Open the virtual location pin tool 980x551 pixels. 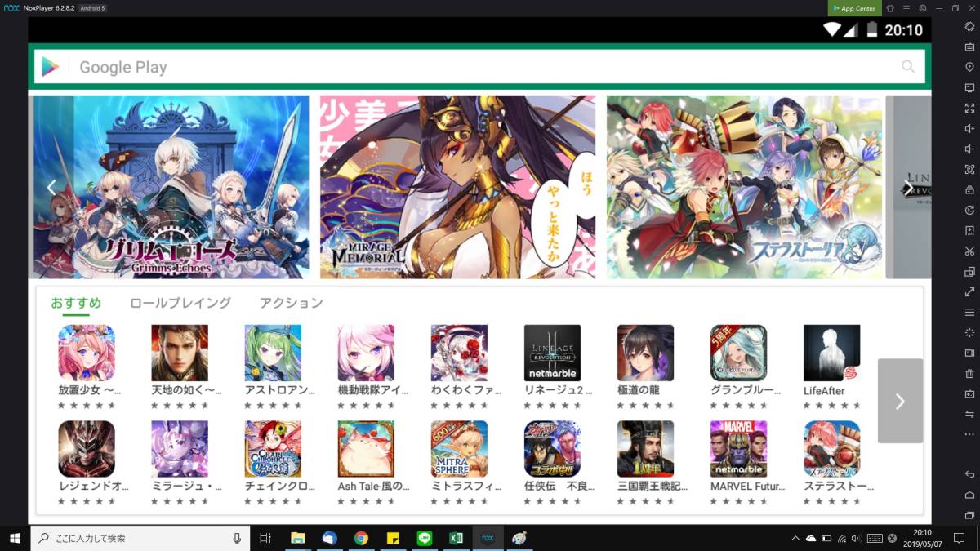tap(969, 67)
